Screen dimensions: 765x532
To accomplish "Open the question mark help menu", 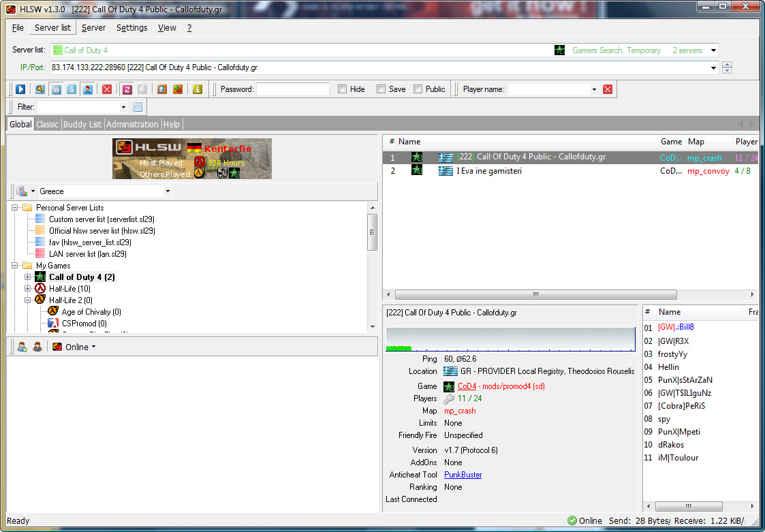I will tap(189, 28).
